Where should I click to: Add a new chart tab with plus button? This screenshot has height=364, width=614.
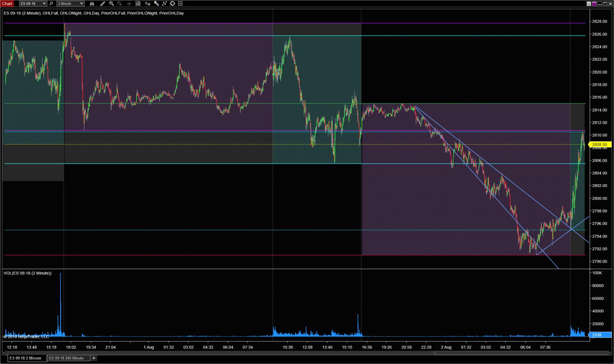pyautogui.click(x=94, y=358)
